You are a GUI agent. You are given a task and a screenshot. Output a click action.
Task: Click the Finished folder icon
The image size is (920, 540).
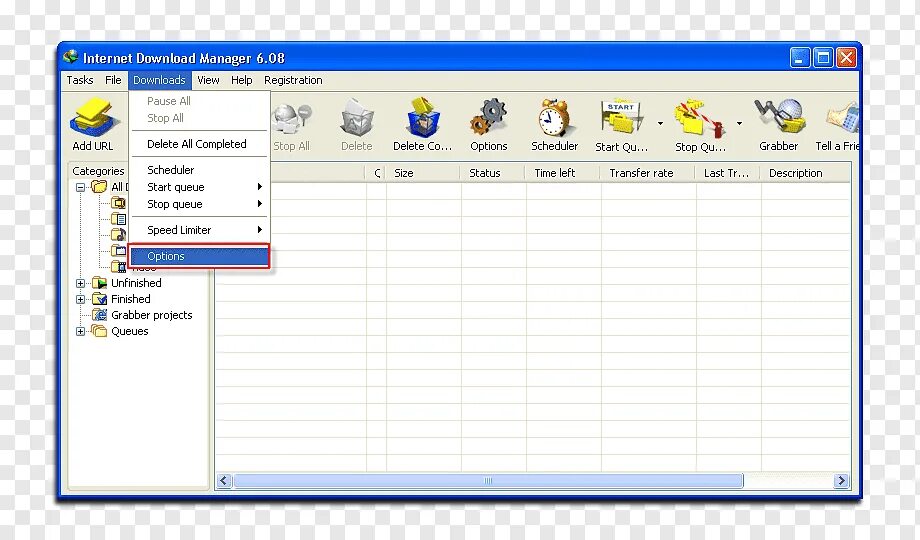click(100, 299)
